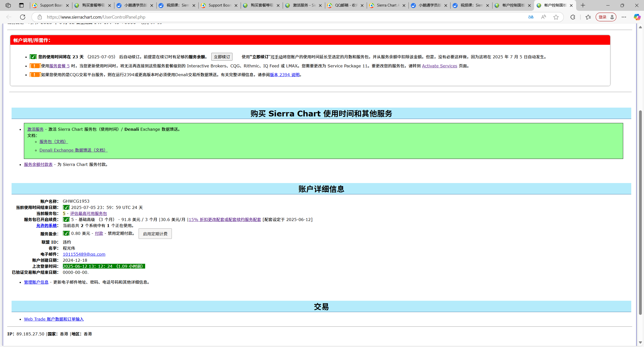Click the 立即续订 button

[x=222, y=57]
